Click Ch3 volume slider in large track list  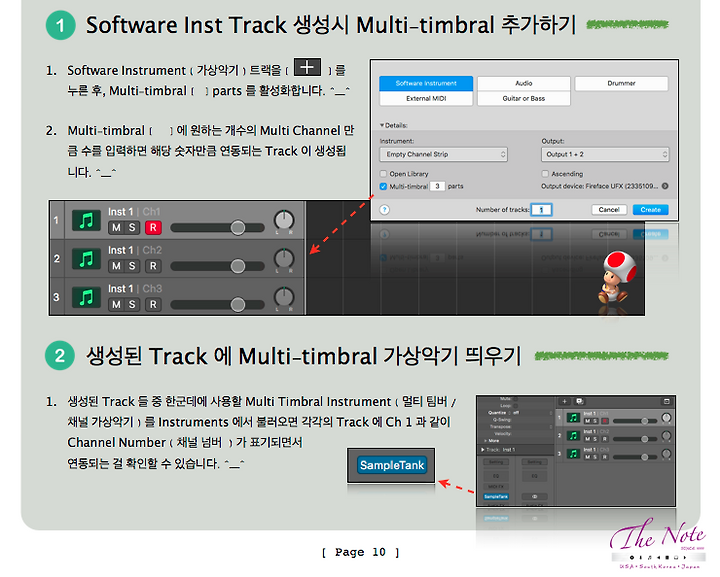click(x=218, y=305)
